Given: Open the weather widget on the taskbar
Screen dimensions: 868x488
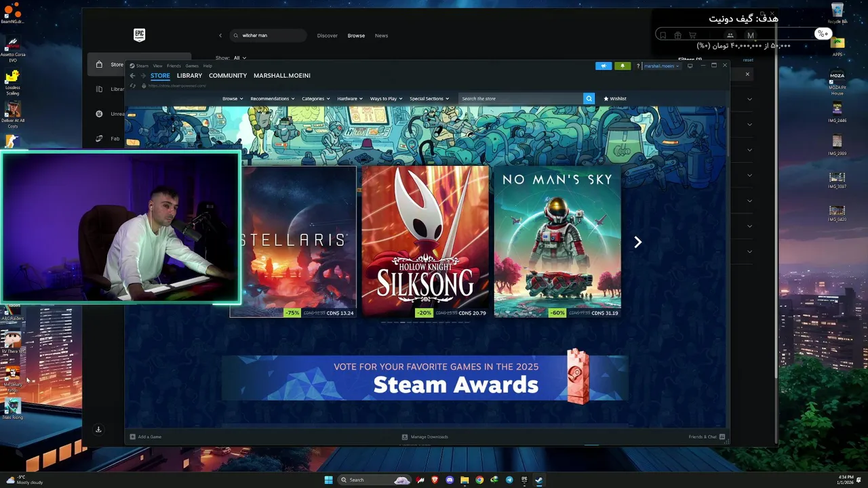Looking at the screenshot, I should [24, 480].
